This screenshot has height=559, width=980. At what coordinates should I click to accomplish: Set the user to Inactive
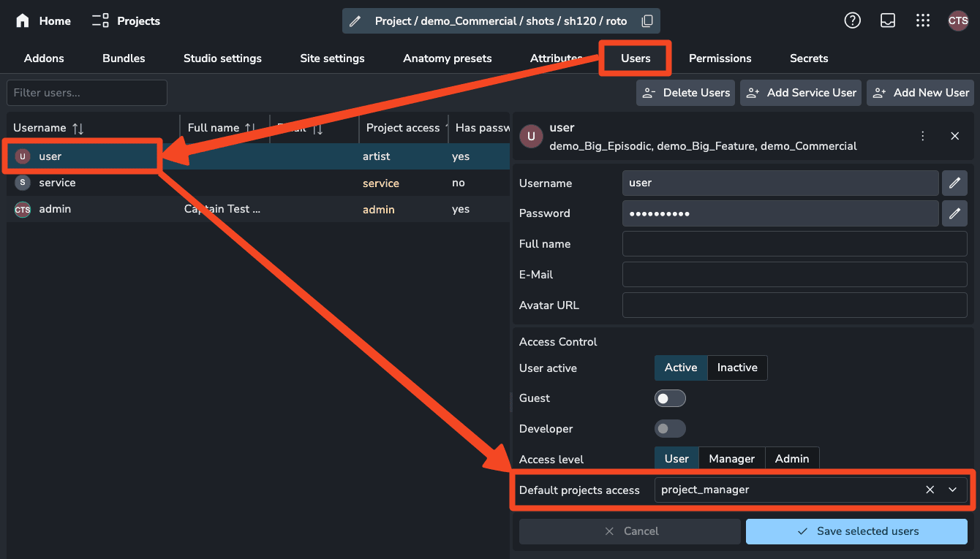pos(736,368)
